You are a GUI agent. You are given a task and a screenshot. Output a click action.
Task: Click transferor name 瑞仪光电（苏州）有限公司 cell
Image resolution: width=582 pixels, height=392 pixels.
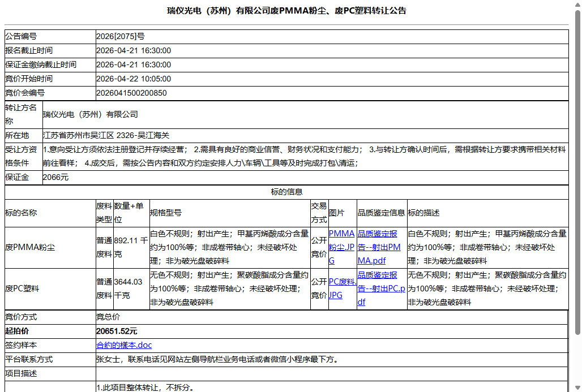(x=306, y=115)
